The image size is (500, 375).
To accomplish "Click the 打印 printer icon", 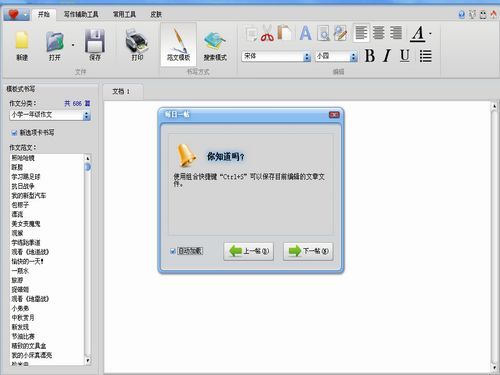I will 137,41.
